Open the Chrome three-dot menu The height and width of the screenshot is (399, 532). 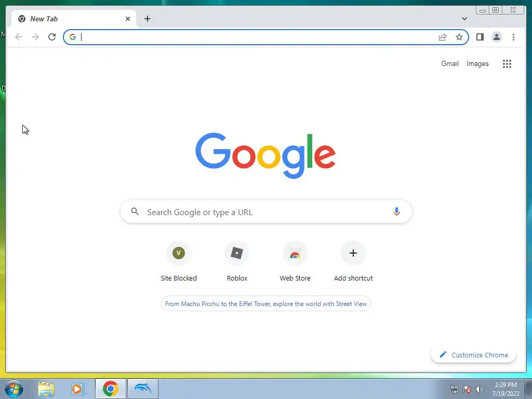(513, 37)
